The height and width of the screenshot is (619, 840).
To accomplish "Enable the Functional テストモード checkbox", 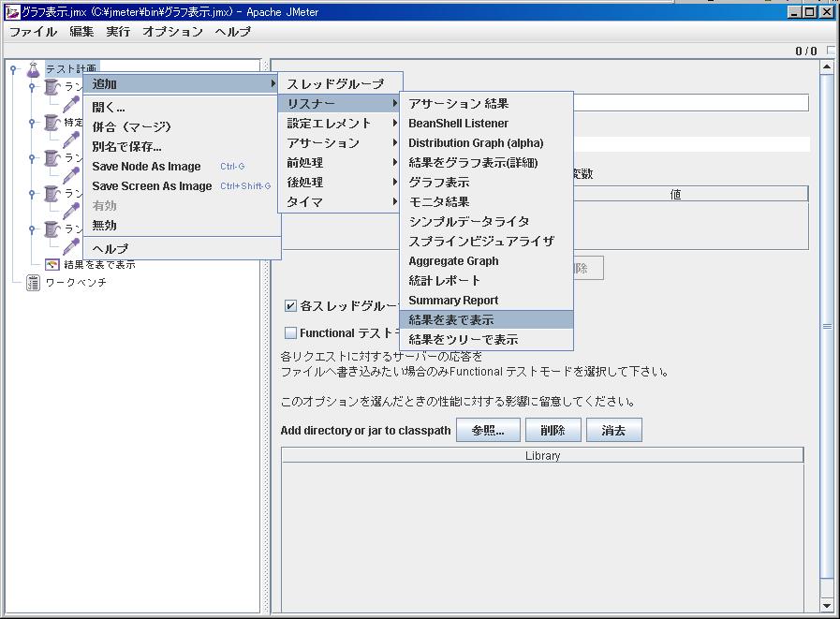I will (x=290, y=332).
